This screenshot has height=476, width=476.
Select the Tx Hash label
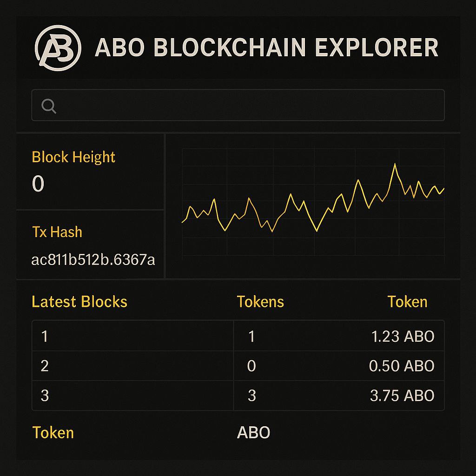click(57, 231)
